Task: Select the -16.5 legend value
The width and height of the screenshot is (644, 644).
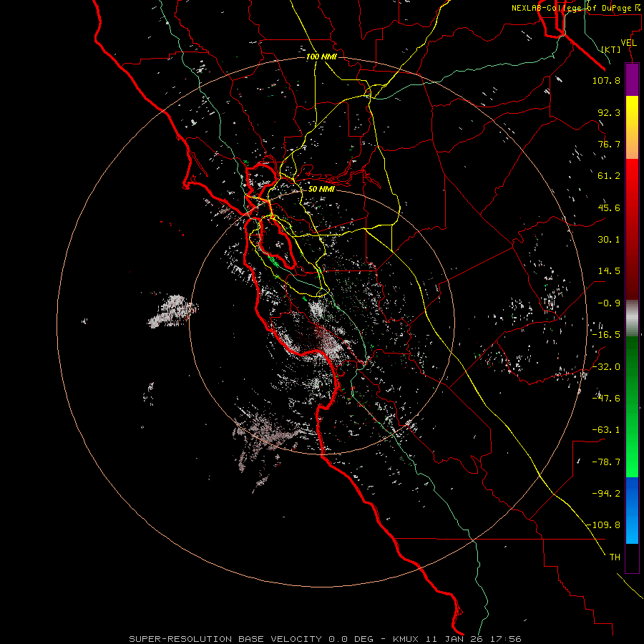Action: (606, 335)
